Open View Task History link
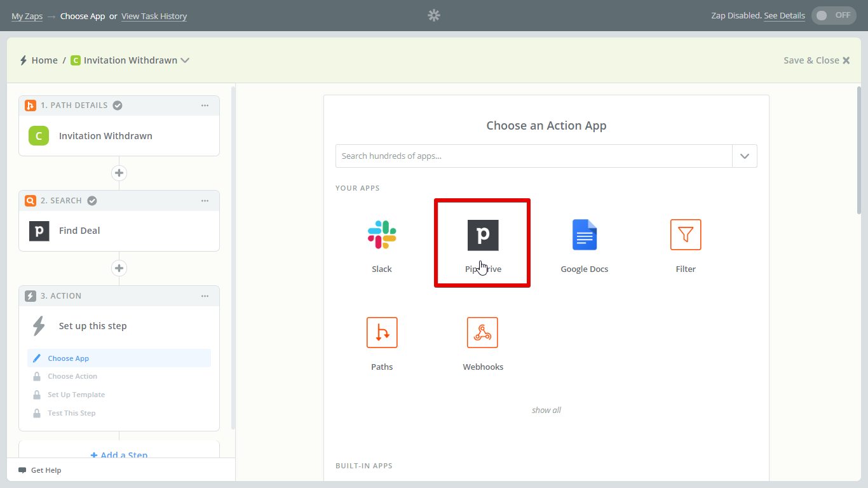This screenshot has width=868, height=488. pos(154,16)
